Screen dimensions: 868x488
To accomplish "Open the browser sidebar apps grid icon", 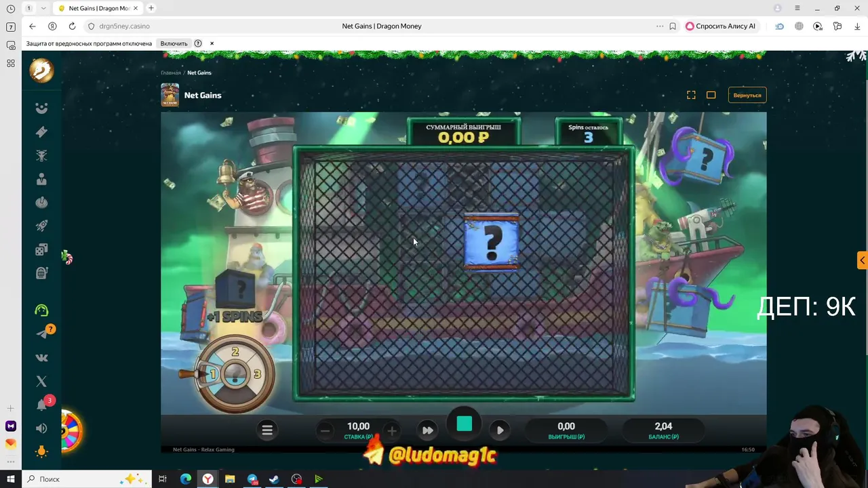I will pyautogui.click(x=10, y=63).
